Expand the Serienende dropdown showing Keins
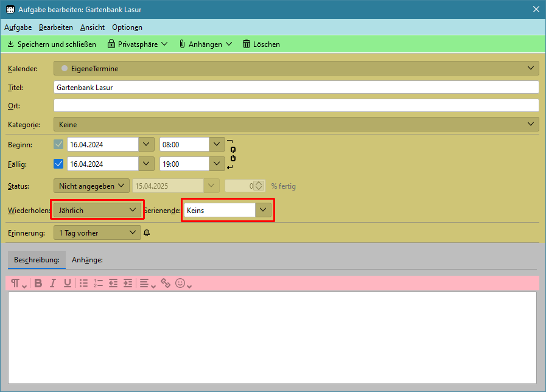 pyautogui.click(x=263, y=210)
